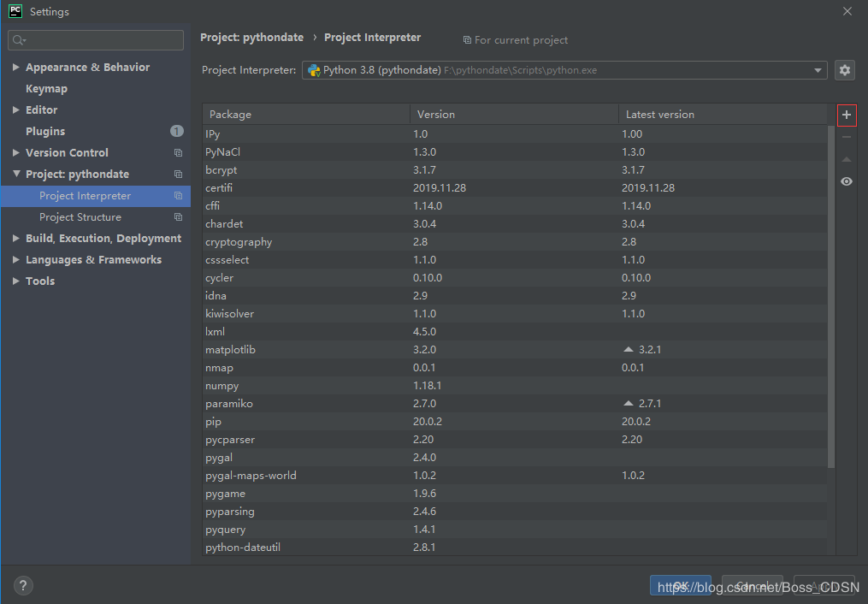Screen dimensions: 868x604
Task: Collapse the Project: pythondate tree node
Action: pos(16,175)
